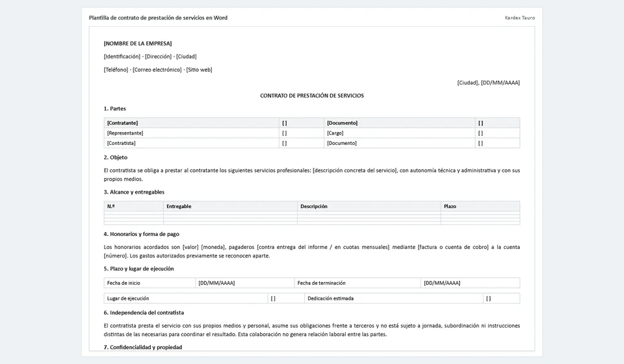Click the "Fecha de inicio" cell
This screenshot has height=364, width=624.
[149, 283]
